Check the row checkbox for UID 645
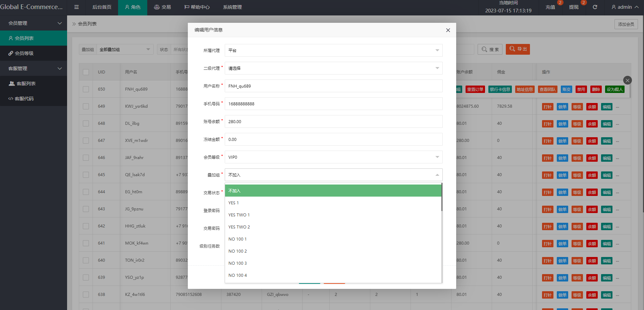 (86, 175)
